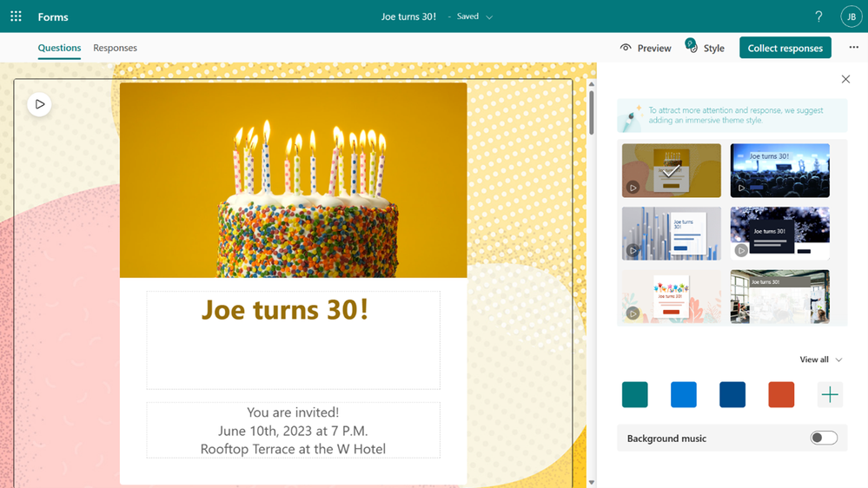Open the help question mark icon

pyautogui.click(x=818, y=16)
